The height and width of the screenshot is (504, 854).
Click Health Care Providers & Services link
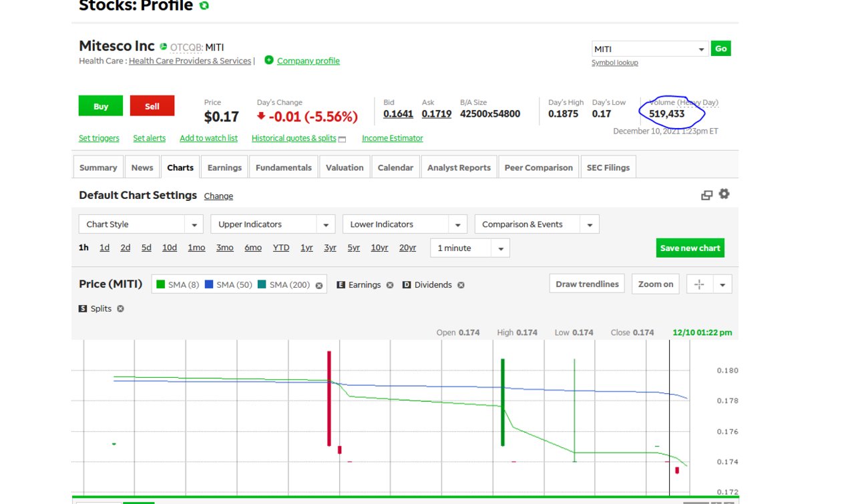tap(190, 61)
